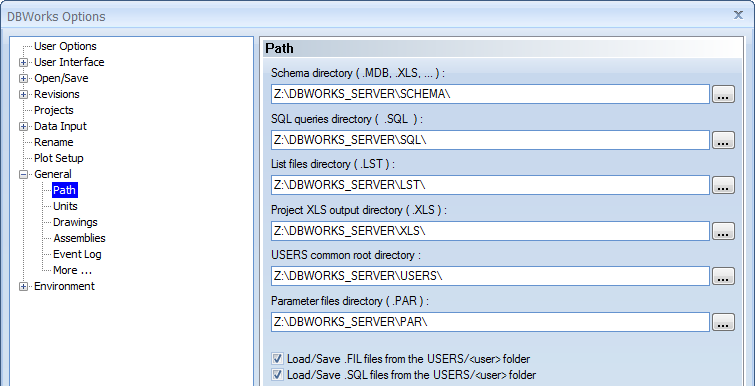Open the More ... options page
Screen dimensions: 755x386
(x=72, y=270)
